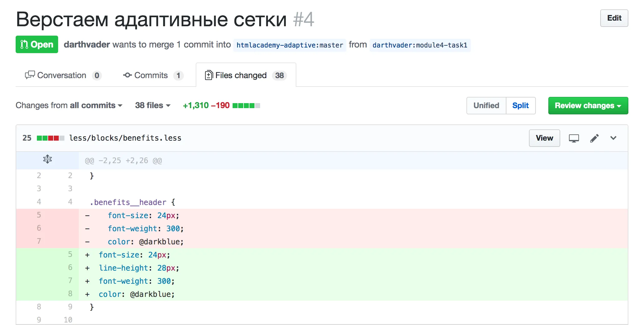This screenshot has height=325, width=644.
Task: Click the Files changed document icon
Action: (209, 75)
